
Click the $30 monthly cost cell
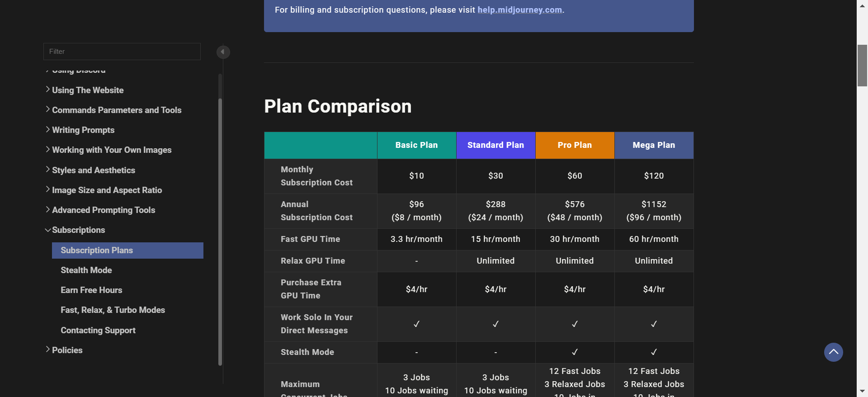click(495, 176)
